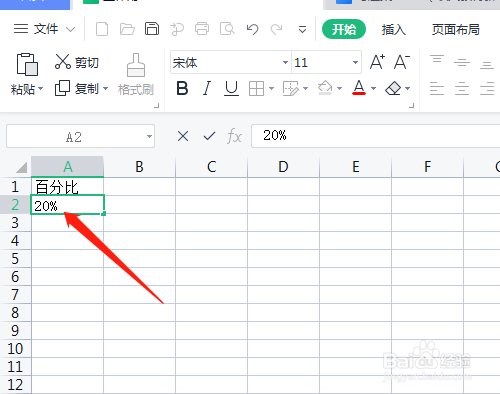The width and height of the screenshot is (500, 394).
Task: Increase font size with A+ icon
Action: [x=377, y=62]
